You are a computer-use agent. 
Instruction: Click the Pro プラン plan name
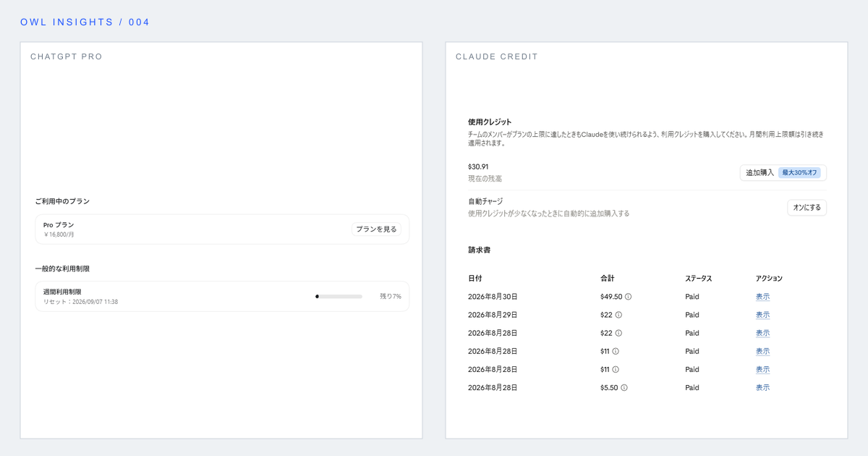(x=59, y=225)
